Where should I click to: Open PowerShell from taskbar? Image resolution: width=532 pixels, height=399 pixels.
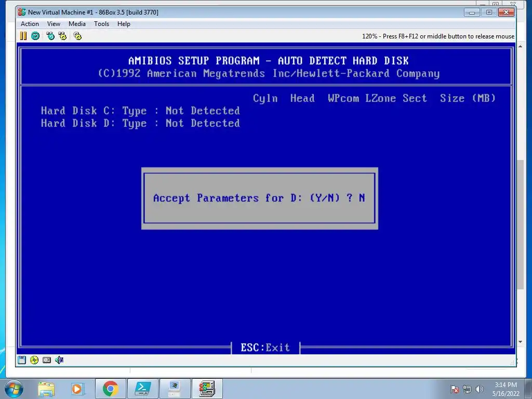coord(142,389)
